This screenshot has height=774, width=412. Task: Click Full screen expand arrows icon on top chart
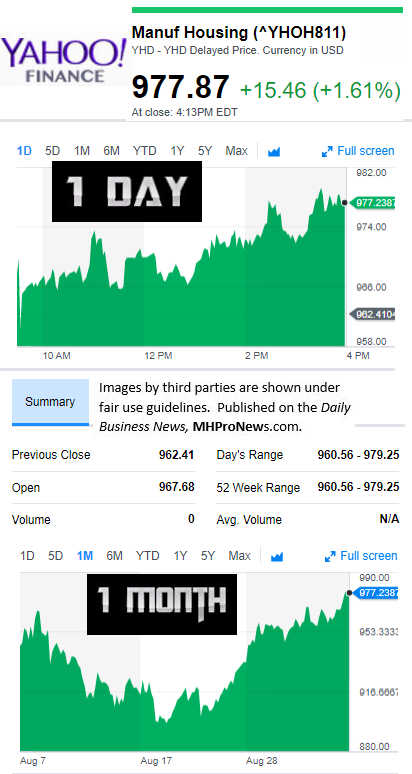(327, 152)
